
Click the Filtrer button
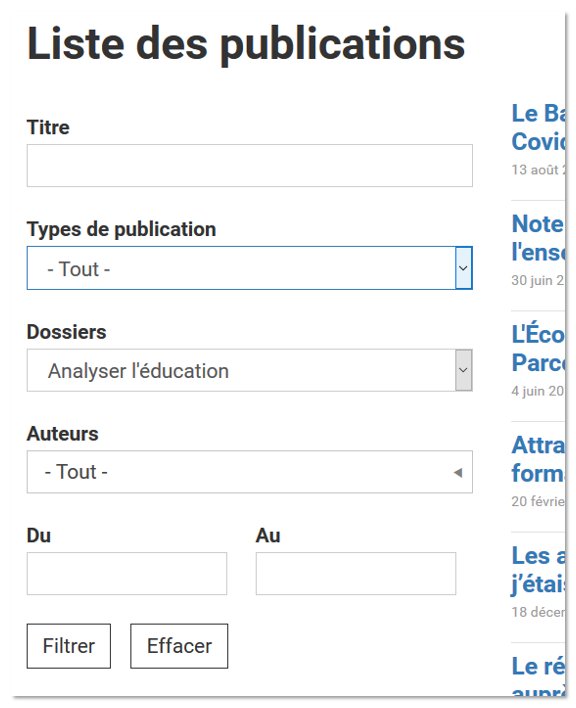point(69,646)
